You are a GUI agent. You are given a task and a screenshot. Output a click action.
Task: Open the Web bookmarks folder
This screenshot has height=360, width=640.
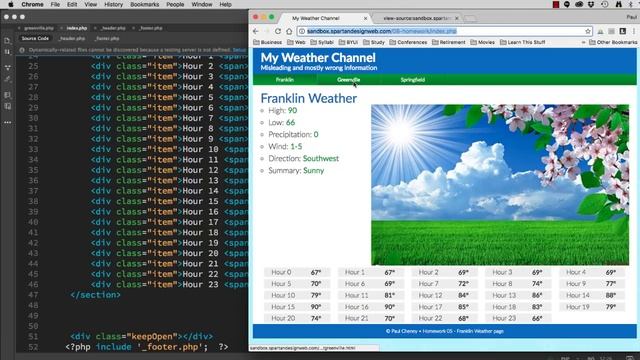click(x=296, y=42)
